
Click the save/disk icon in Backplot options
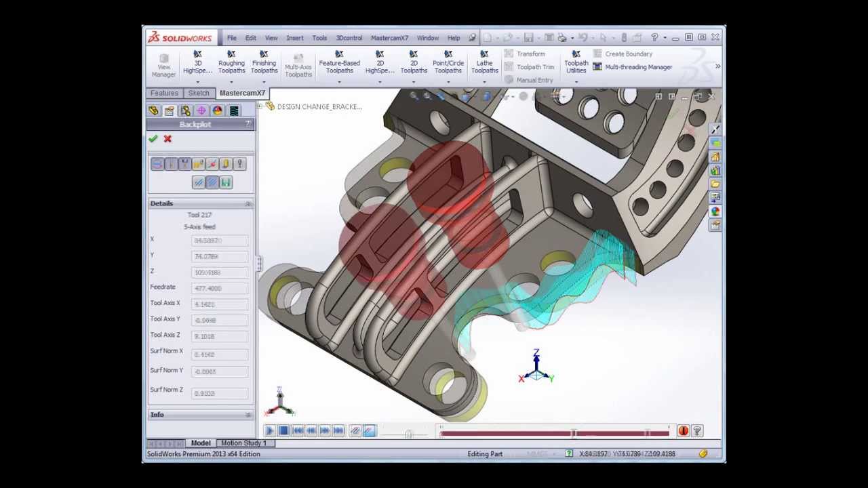tap(226, 182)
